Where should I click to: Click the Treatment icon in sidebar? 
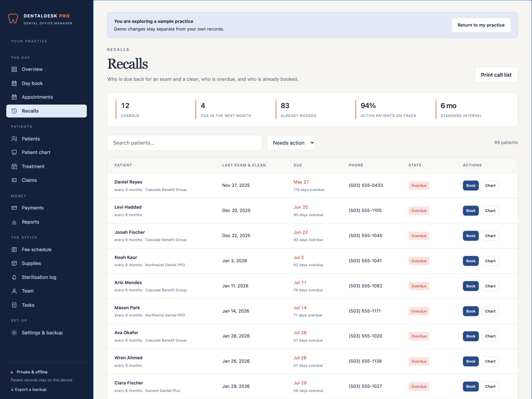pos(14,167)
